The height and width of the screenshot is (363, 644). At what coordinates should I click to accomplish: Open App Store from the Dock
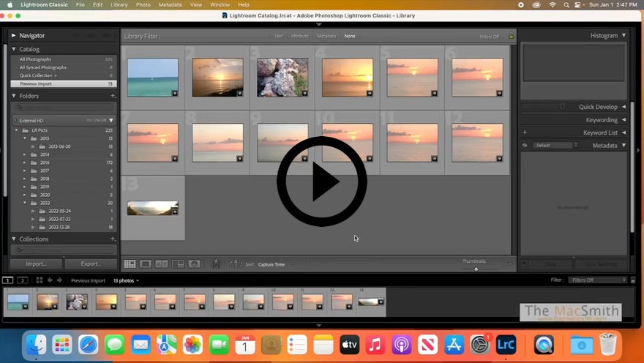(454, 345)
